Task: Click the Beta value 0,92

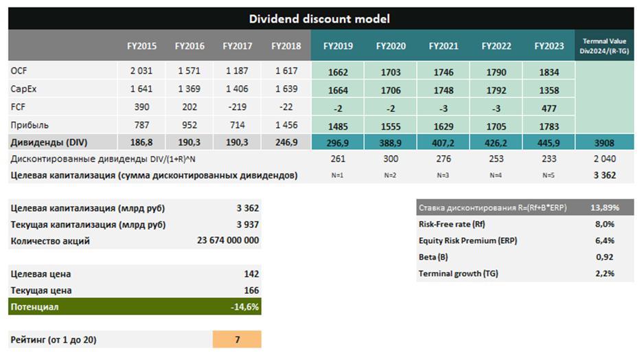Action: [x=604, y=257]
